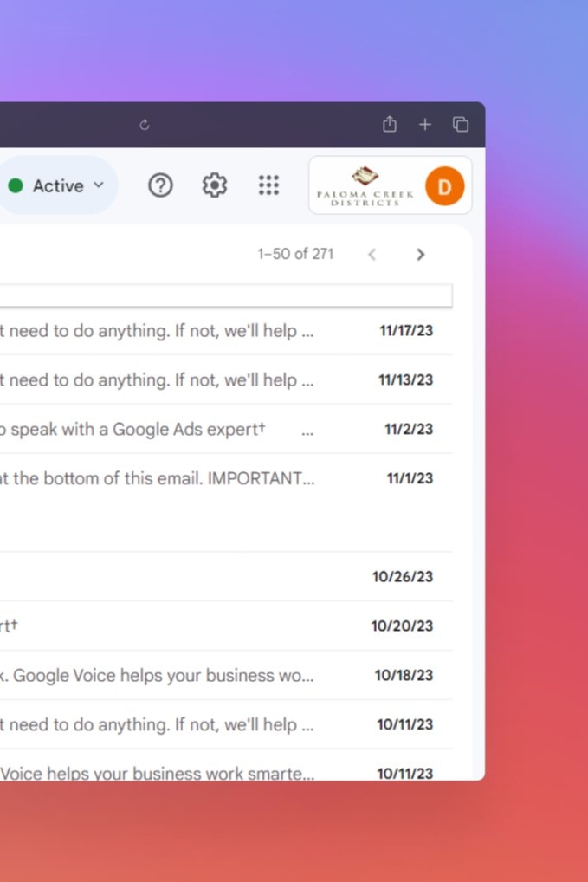Viewport: 588px width, 882px height.
Task: Reload the page in browser toolbar
Action: 145,125
